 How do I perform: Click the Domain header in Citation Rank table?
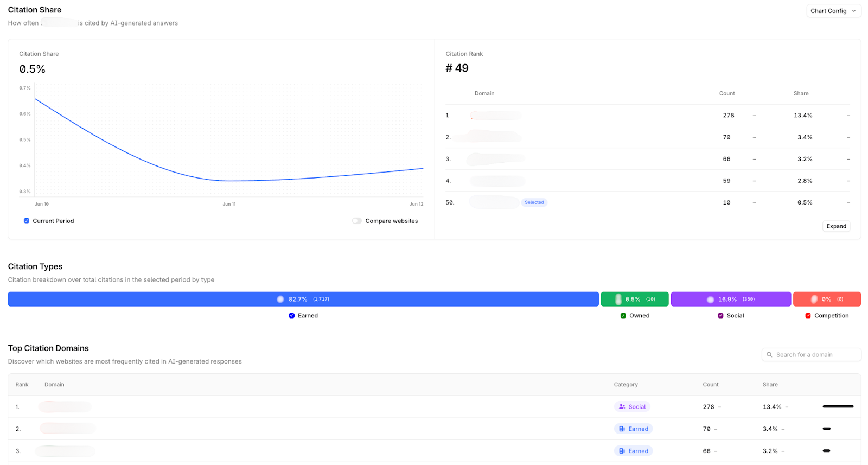click(x=484, y=93)
